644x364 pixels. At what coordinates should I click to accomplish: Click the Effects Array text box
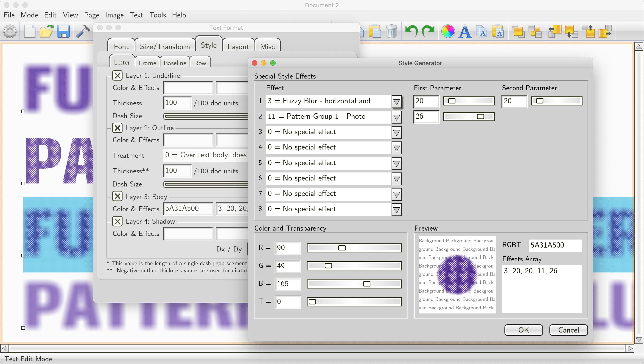click(542, 289)
